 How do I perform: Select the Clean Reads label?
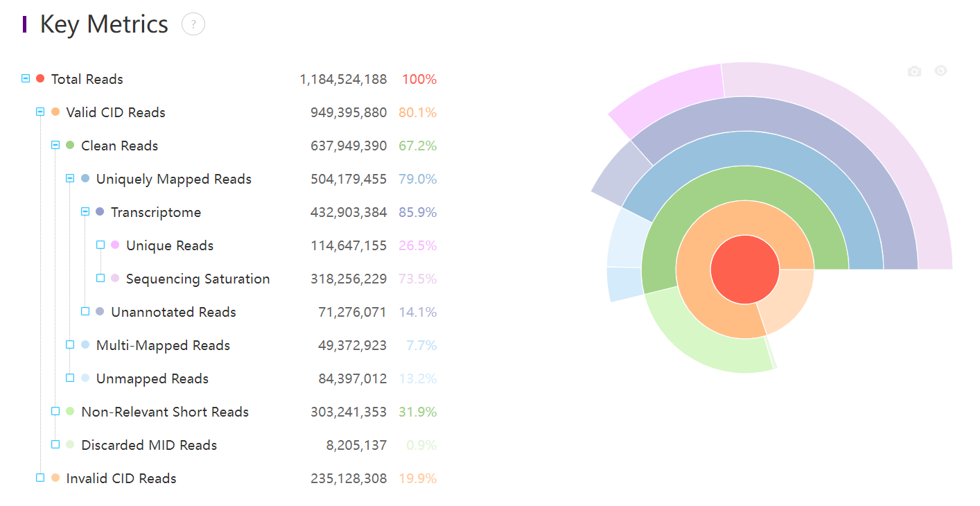pos(120,146)
